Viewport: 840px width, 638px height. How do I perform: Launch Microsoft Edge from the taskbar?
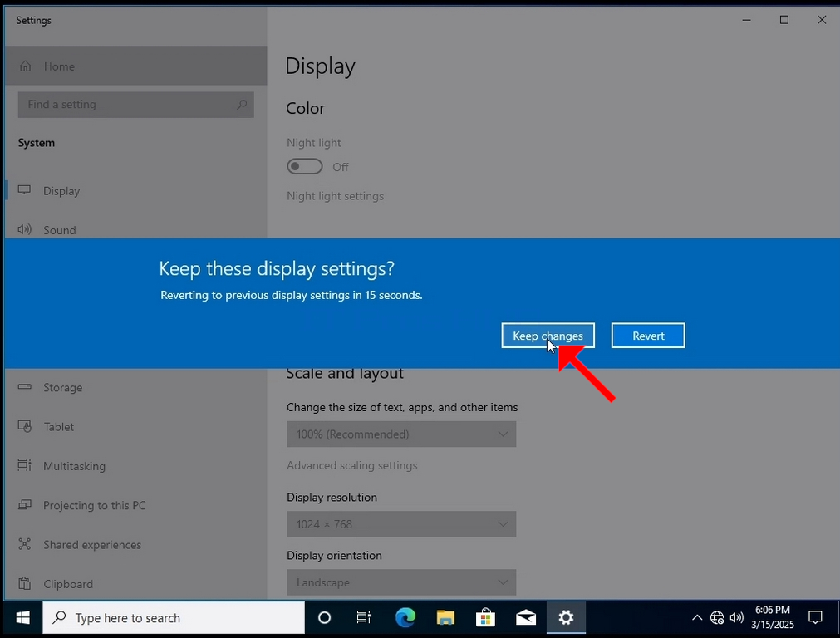click(x=405, y=617)
